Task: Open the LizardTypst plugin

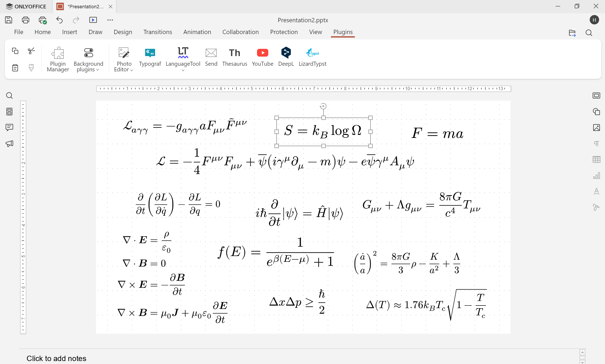Action: 312,57
